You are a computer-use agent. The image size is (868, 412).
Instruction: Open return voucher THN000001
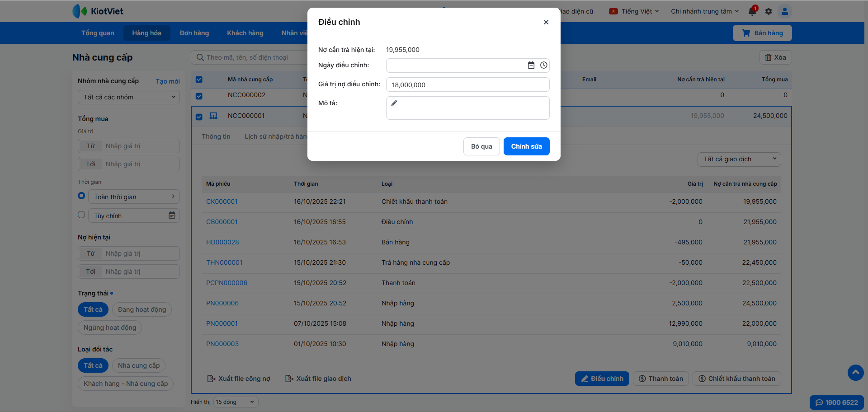tap(224, 262)
